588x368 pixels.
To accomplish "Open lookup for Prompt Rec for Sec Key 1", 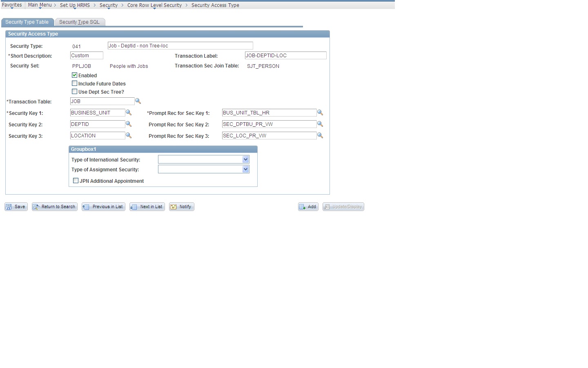I will [320, 112].
